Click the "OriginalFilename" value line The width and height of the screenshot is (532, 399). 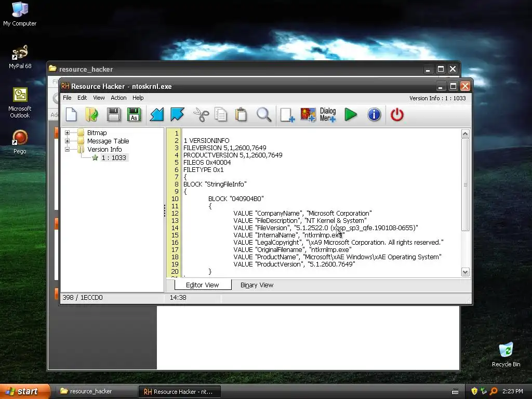pyautogui.click(x=292, y=250)
